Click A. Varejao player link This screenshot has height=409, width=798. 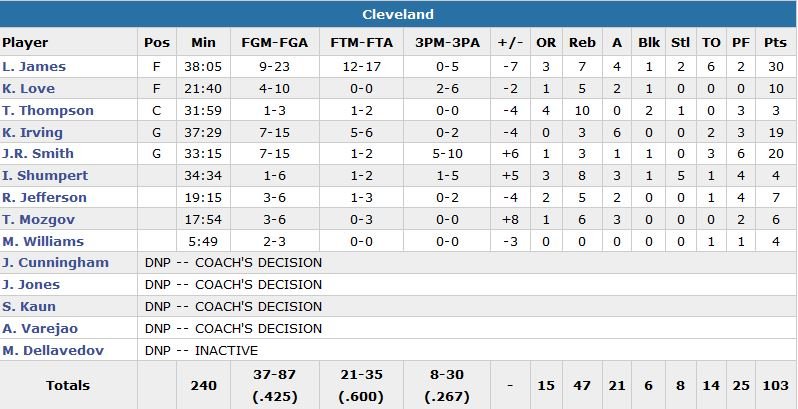pos(39,329)
